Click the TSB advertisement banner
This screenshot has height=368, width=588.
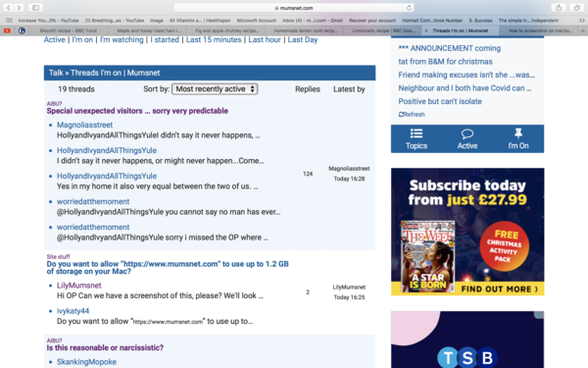tap(467, 340)
